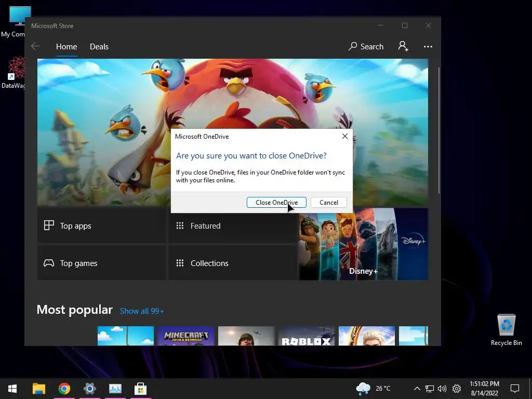
Task: Show all 99+ most popular
Action: [142, 311]
